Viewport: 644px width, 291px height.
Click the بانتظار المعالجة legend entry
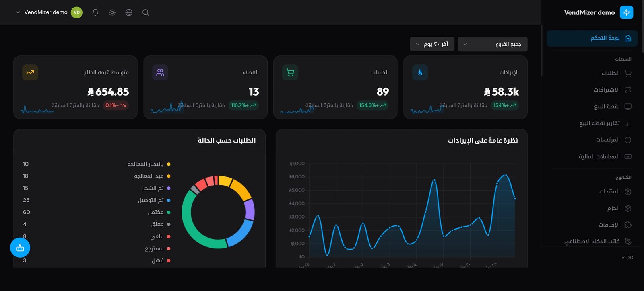coord(149,164)
